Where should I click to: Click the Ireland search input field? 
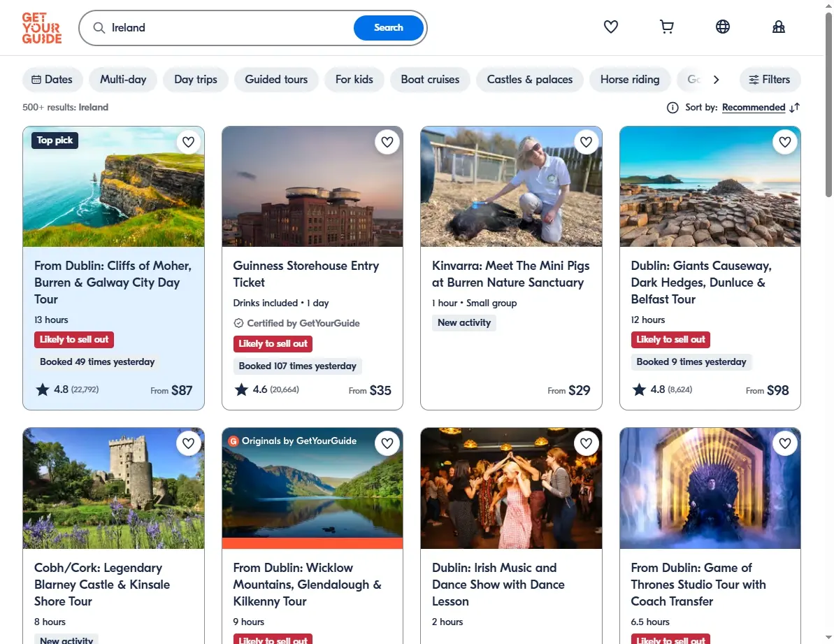click(x=229, y=28)
